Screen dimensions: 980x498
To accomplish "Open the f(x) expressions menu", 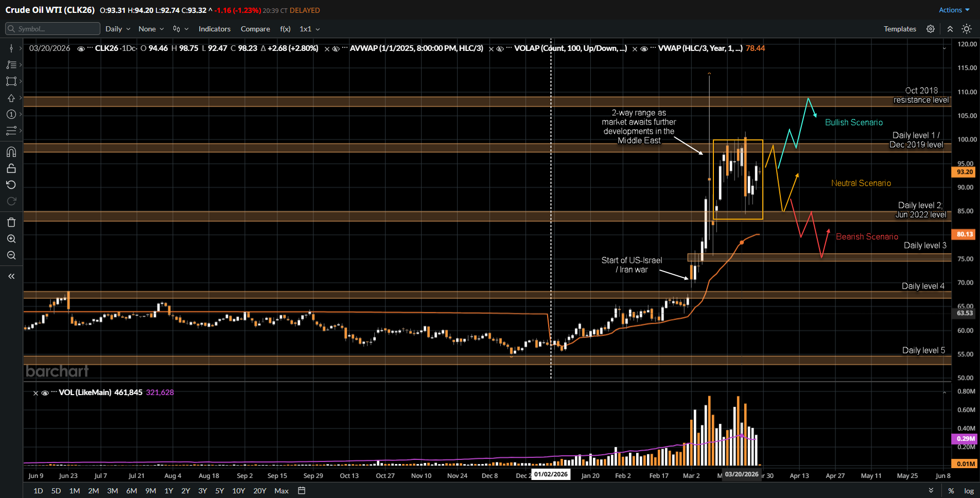I will tap(285, 29).
